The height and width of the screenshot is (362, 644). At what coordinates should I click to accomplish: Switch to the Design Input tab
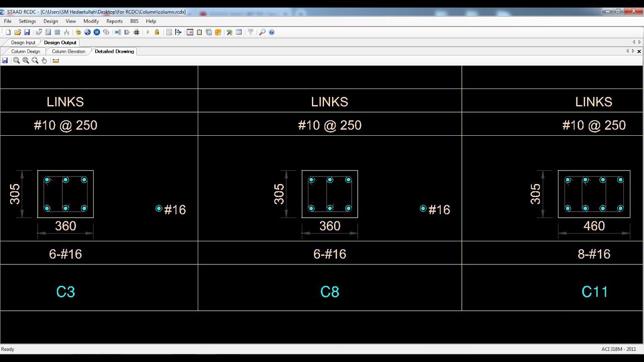pos(23,43)
